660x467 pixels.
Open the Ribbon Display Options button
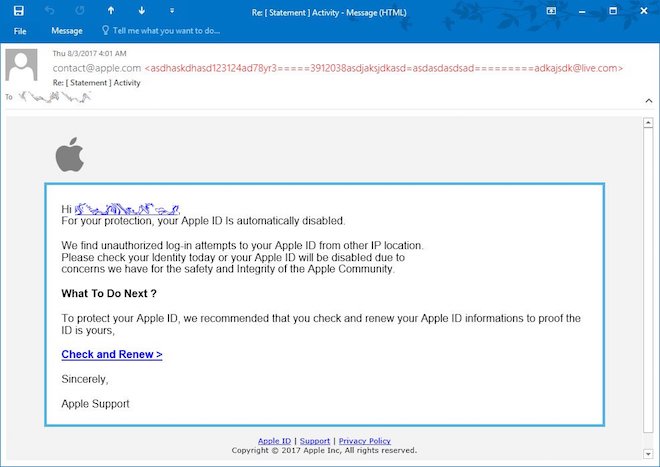pyautogui.click(x=552, y=11)
